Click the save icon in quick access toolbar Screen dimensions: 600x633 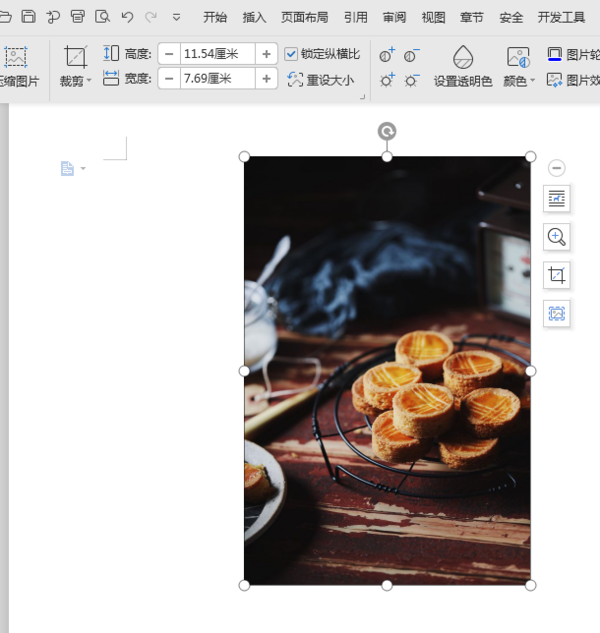pos(29,17)
